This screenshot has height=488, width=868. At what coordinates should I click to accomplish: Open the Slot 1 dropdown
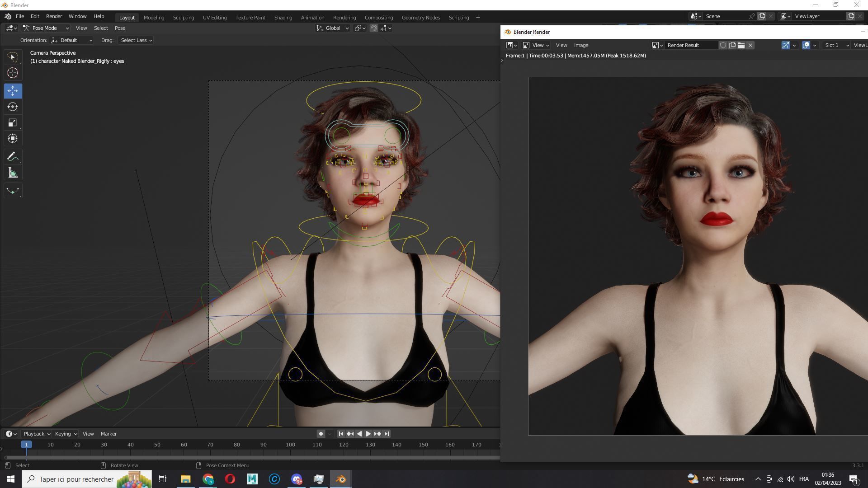point(836,45)
